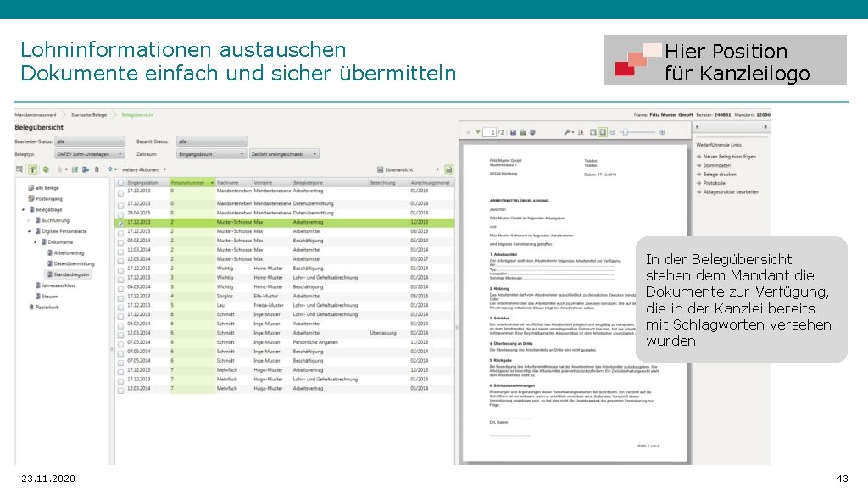Open Jahresabschluss folder in tree
The height and width of the screenshot is (488, 868).
coord(55,286)
